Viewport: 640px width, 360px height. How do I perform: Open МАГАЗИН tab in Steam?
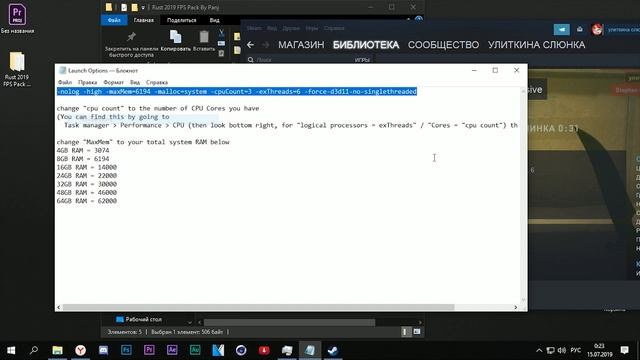(301, 44)
